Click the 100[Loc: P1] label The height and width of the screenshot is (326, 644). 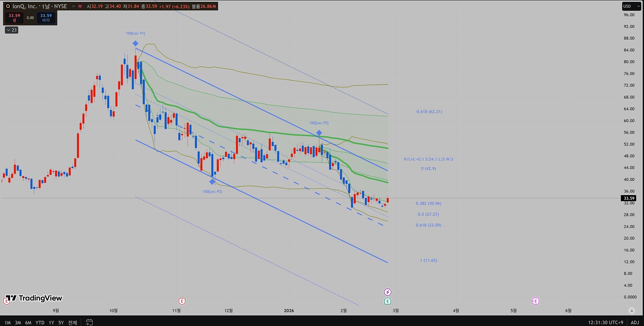pos(136,33)
